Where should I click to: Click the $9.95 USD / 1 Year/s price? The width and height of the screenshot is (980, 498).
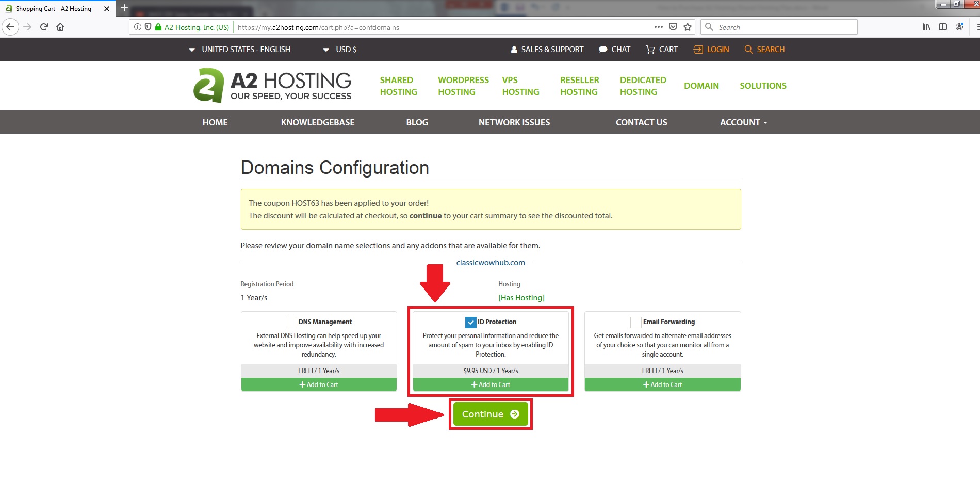tap(491, 371)
